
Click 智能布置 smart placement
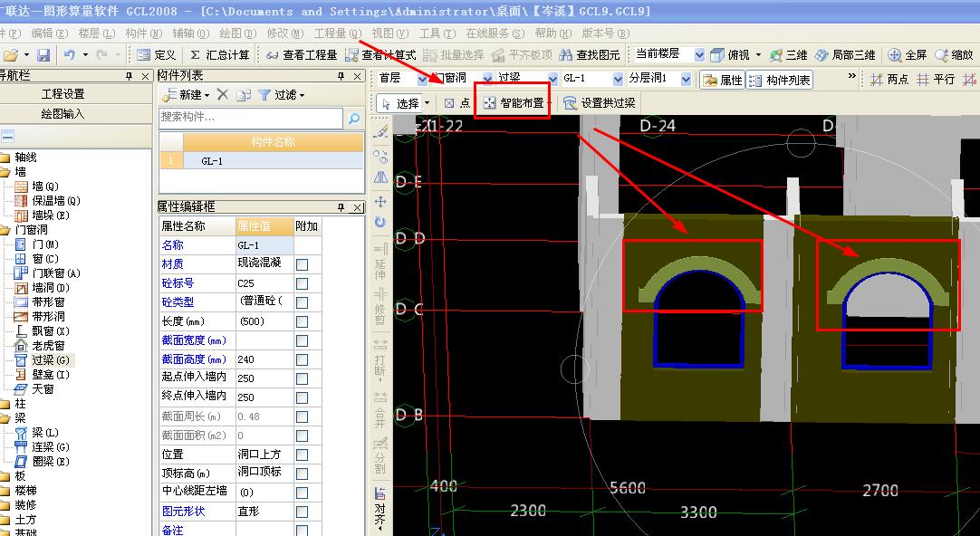point(514,103)
